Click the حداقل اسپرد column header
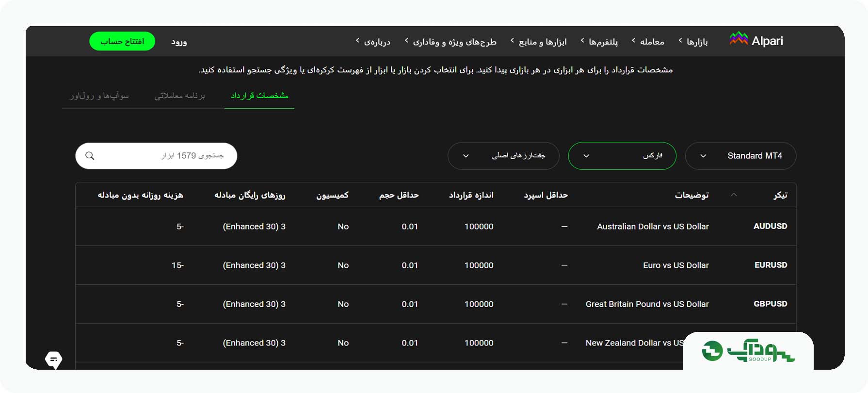Image resolution: width=868 pixels, height=393 pixels. pyautogui.click(x=546, y=195)
